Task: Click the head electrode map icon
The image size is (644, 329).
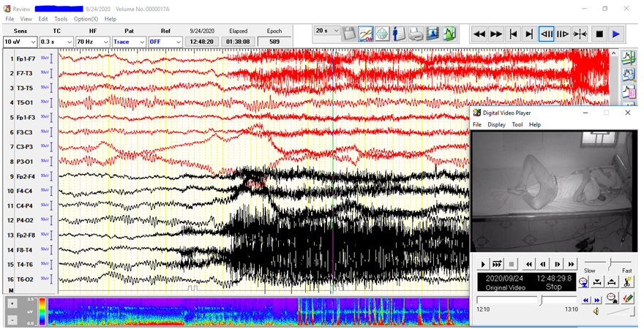Action: click(x=381, y=34)
